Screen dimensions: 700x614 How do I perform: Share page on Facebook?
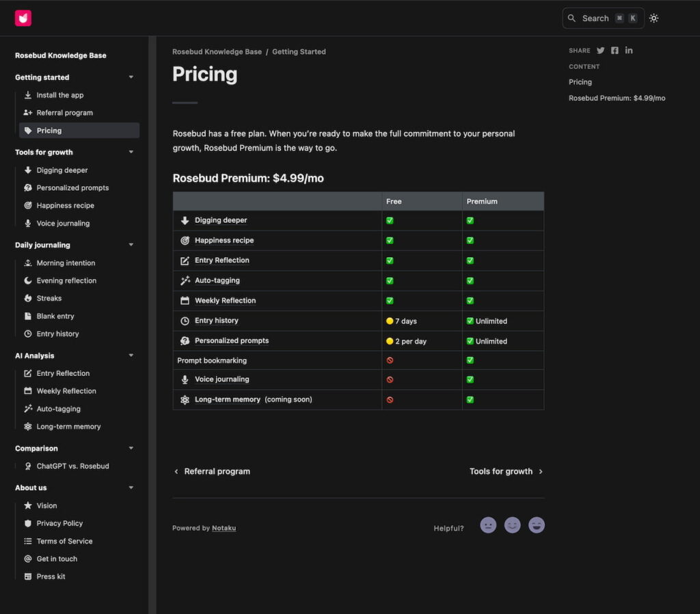615,51
